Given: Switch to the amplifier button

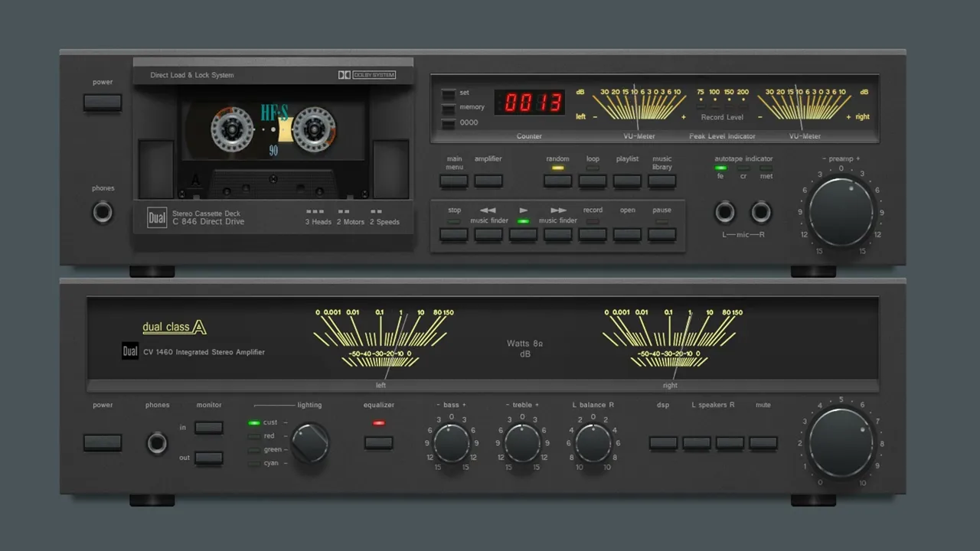Looking at the screenshot, I should (x=488, y=181).
